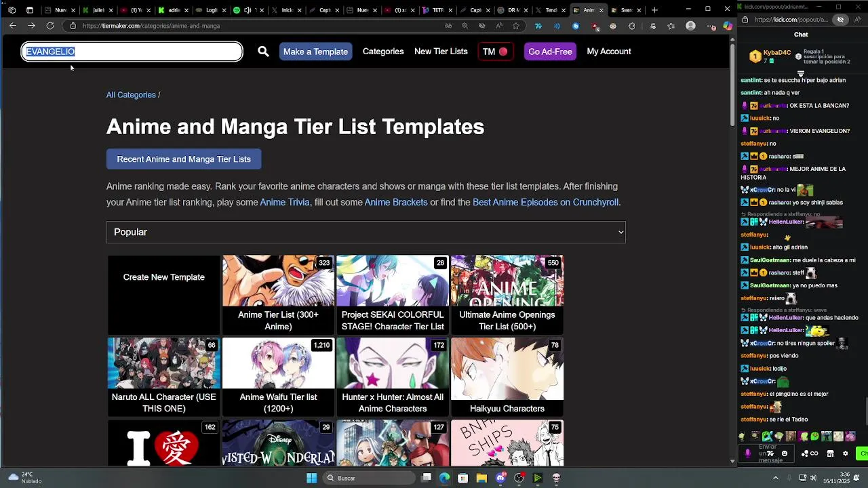Click the green Chat send button
The image size is (868, 488).
coord(863,453)
